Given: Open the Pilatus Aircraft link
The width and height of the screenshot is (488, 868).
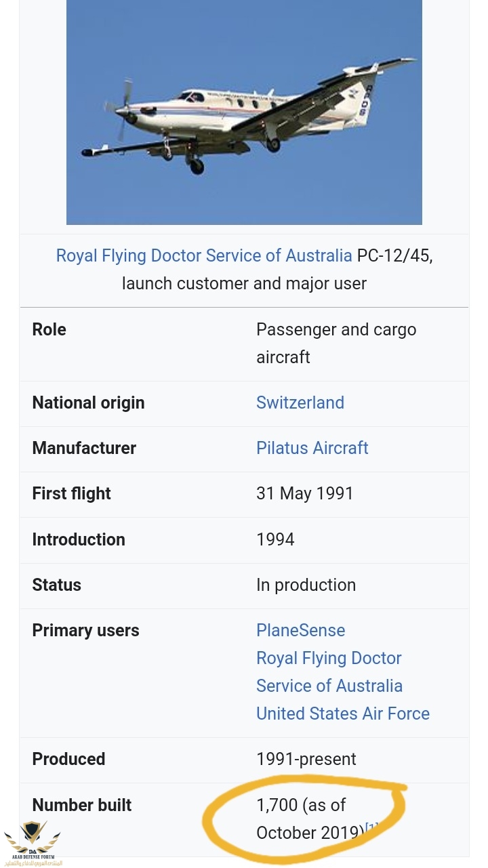Looking at the screenshot, I should [x=312, y=448].
